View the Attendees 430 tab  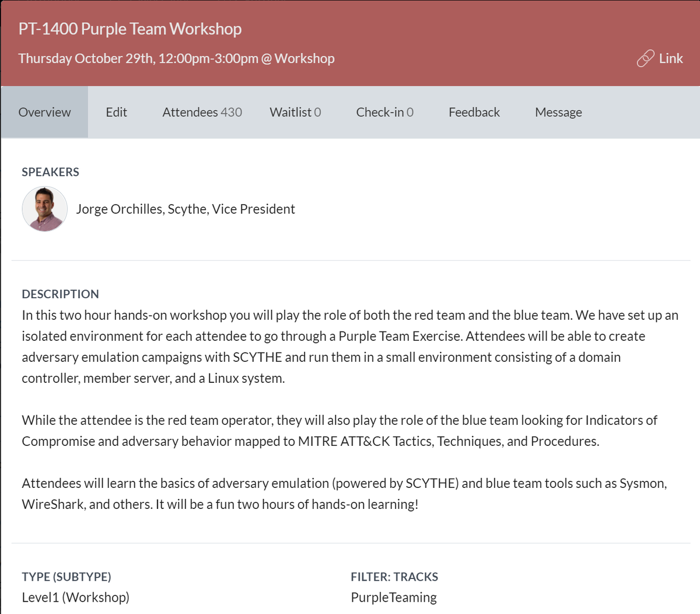tap(202, 112)
